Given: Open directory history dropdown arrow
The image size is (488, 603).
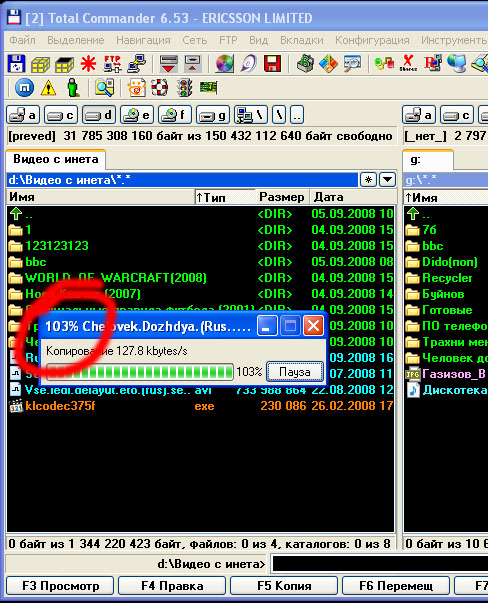Looking at the screenshot, I should (x=387, y=180).
